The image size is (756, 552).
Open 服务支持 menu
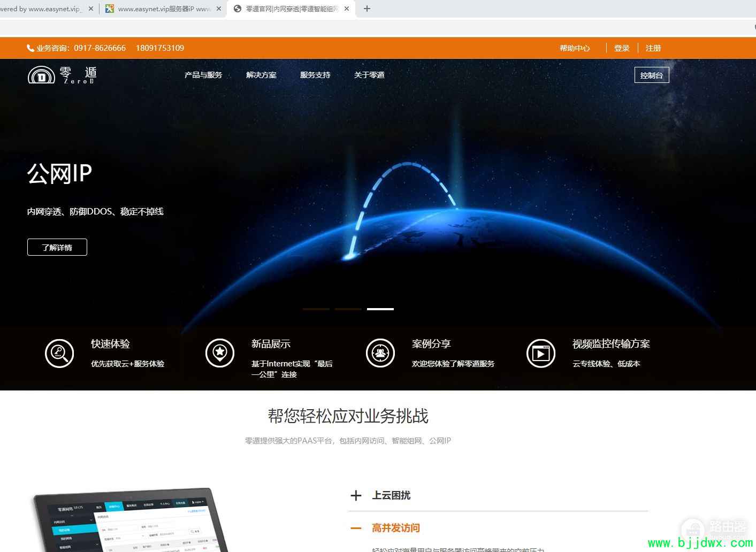pyautogui.click(x=315, y=75)
